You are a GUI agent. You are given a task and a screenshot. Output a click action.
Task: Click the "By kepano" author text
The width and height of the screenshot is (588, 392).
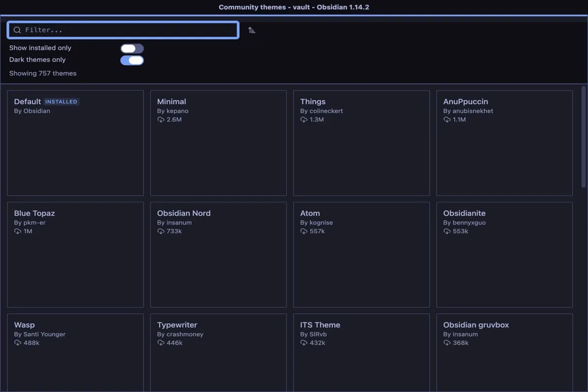click(172, 111)
